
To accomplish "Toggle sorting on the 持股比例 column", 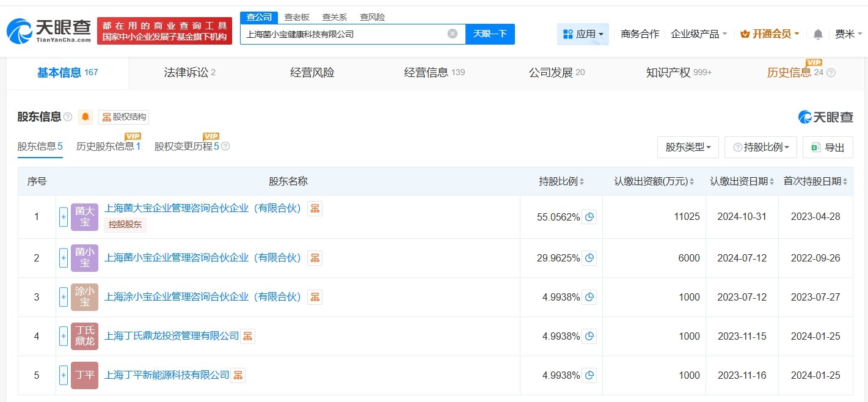I will pos(581,181).
